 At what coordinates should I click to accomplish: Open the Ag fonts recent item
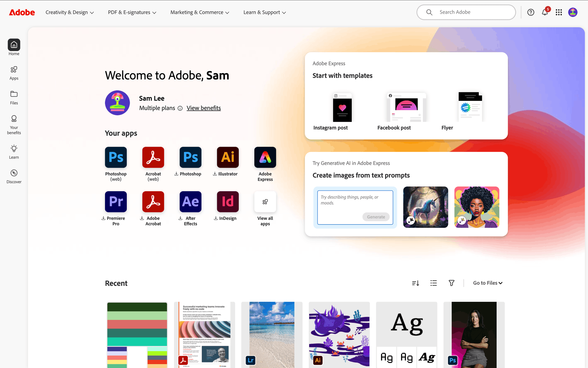(x=406, y=335)
